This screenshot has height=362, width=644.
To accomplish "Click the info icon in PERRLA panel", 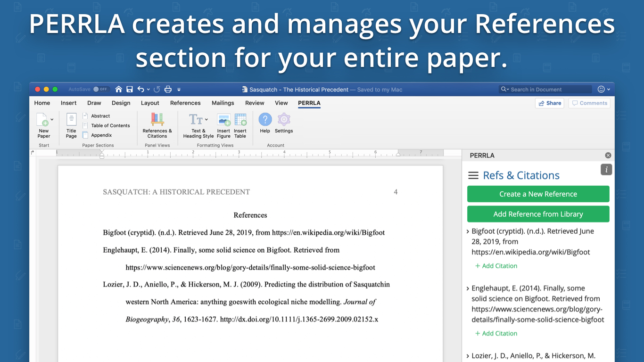I will 606,170.
